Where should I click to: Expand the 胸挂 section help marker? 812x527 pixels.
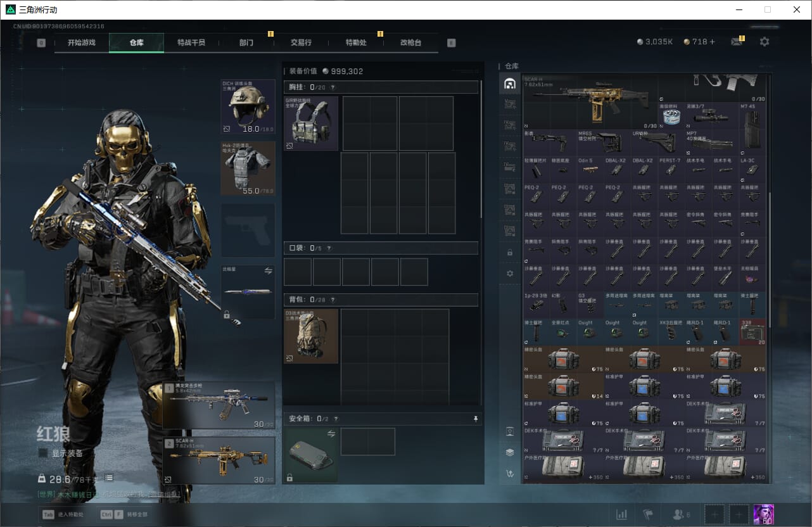tap(333, 87)
